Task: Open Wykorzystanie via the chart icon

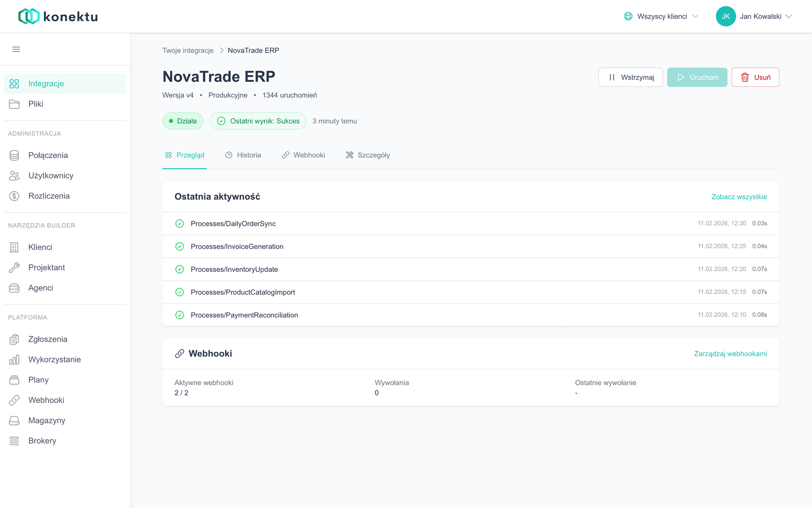Action: [x=14, y=359]
